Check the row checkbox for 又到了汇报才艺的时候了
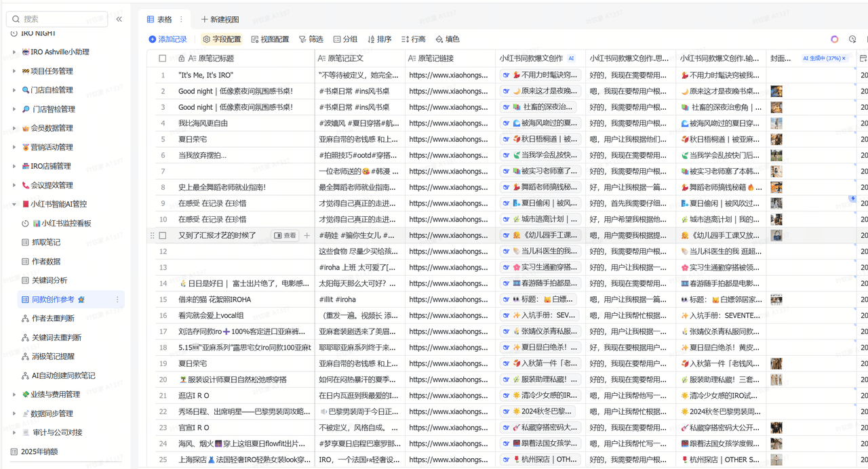 (x=163, y=235)
